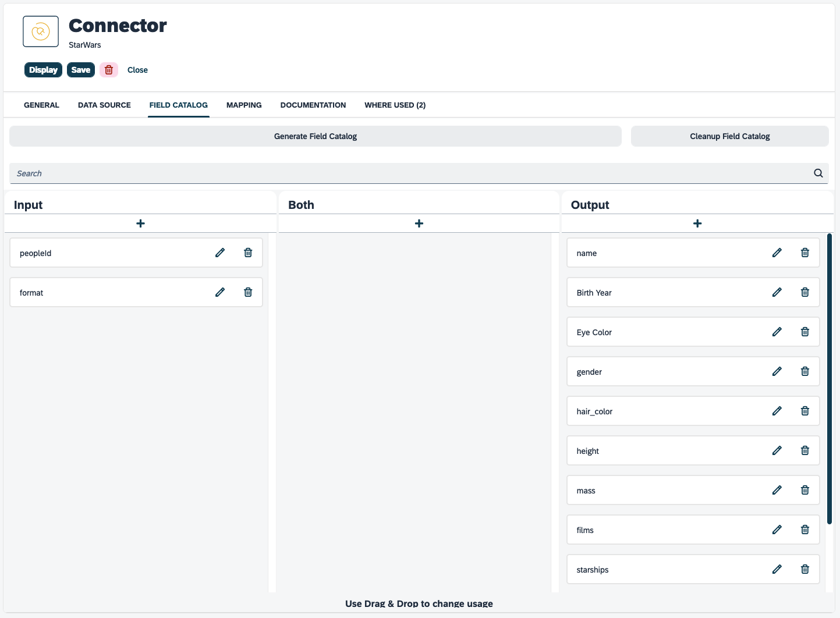Delete the gender output field
Screen dimensions: 840x618
click(805, 371)
